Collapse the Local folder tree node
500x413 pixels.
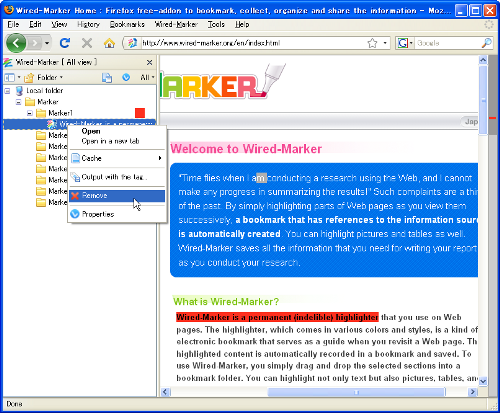tap(7, 91)
